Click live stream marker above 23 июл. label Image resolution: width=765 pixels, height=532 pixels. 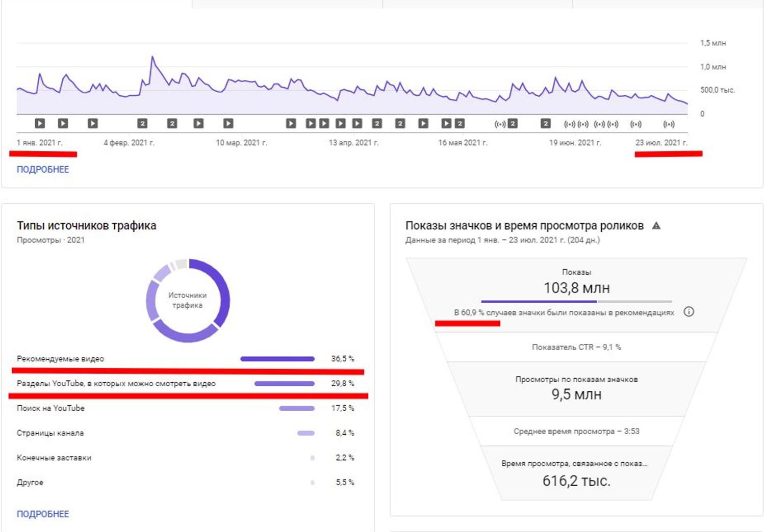(669, 124)
